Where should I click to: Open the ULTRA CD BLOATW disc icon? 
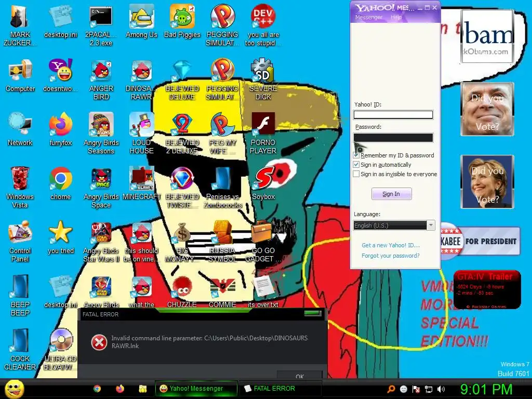point(61,350)
